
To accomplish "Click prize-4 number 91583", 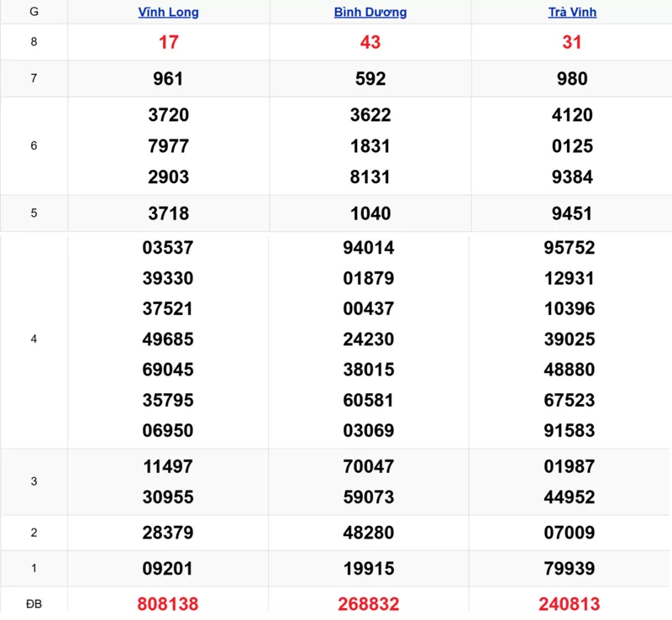I will pyautogui.click(x=571, y=430).
